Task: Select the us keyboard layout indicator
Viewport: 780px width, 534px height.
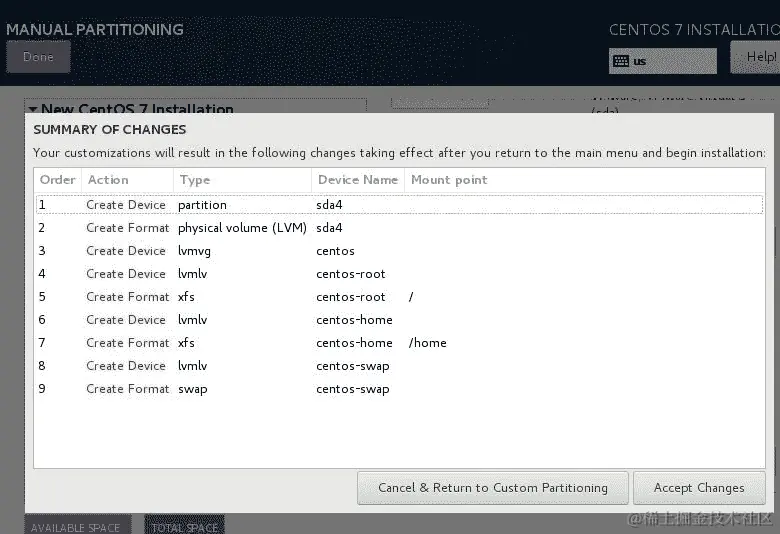Action: (x=663, y=61)
